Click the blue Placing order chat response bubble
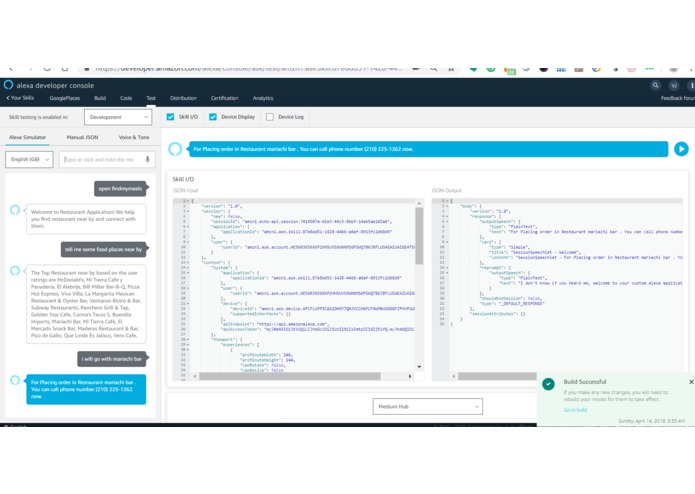This screenshot has height=494, width=695. tap(86, 389)
